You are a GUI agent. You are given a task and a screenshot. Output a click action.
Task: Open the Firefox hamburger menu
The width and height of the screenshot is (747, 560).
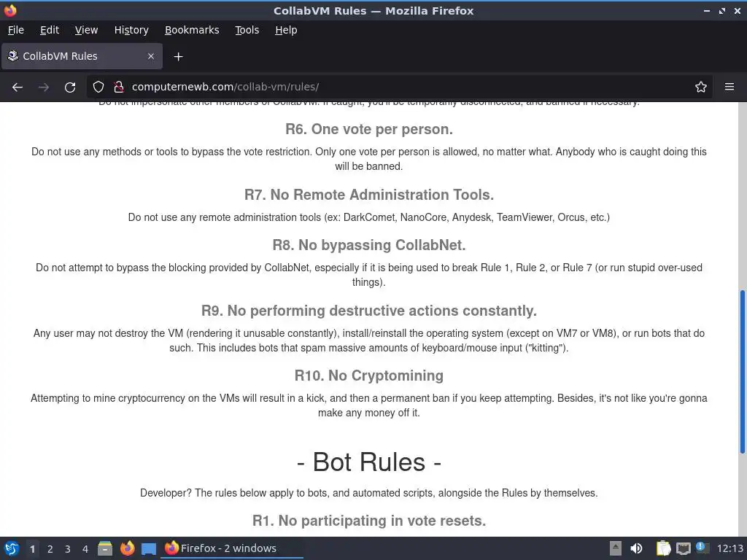(x=729, y=87)
